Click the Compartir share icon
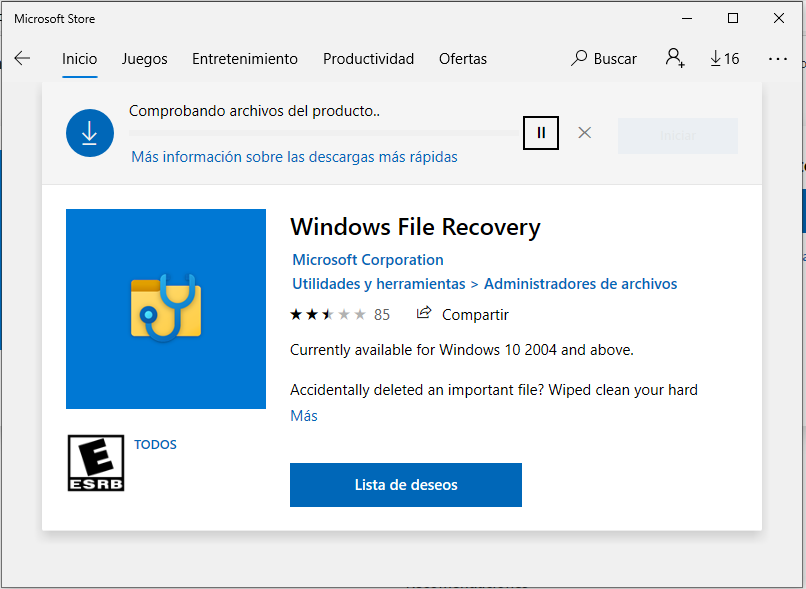Viewport: 806px width, 589px height. pyautogui.click(x=424, y=312)
